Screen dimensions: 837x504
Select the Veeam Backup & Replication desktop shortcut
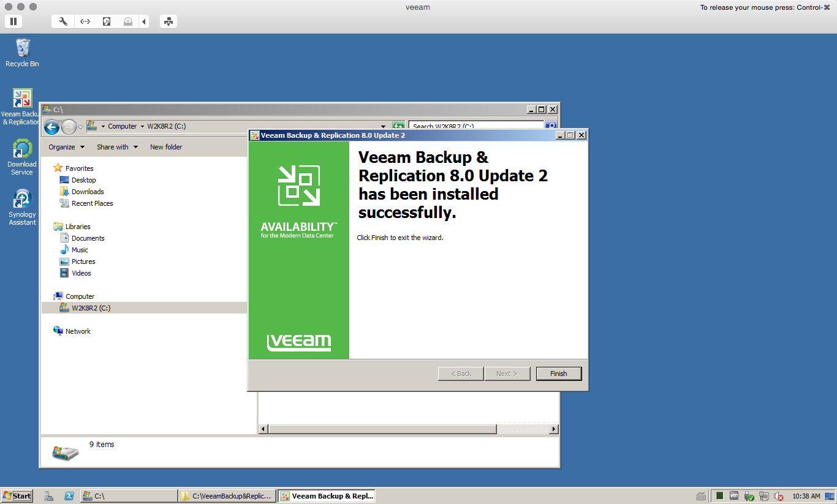click(x=21, y=107)
